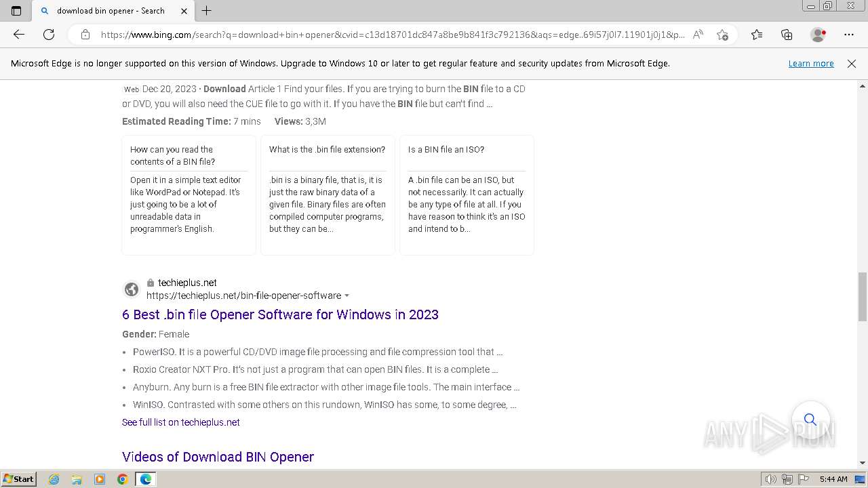Open the user profile avatar
Screen dimensions: 868x488
coord(818,35)
